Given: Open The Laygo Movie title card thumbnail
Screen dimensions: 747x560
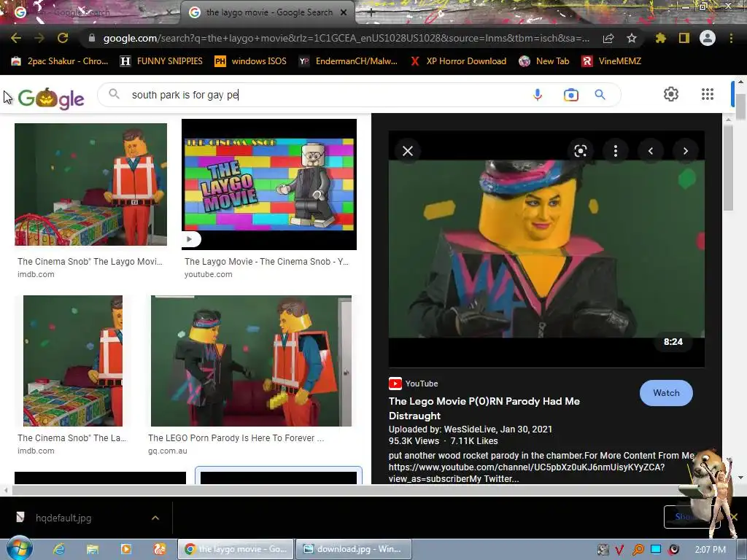Looking at the screenshot, I should point(269,184).
